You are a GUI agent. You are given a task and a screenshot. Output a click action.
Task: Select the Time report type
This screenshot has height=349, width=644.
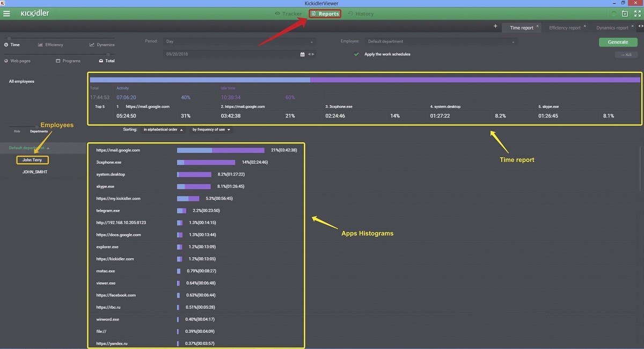click(x=12, y=45)
